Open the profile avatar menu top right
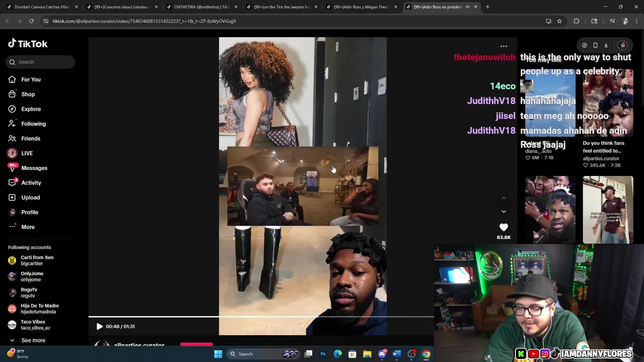 click(623, 45)
